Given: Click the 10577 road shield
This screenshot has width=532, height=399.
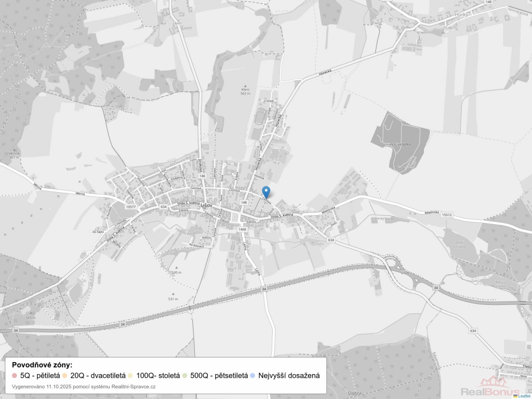Looking at the screenshot, I should pyautogui.click(x=131, y=207).
